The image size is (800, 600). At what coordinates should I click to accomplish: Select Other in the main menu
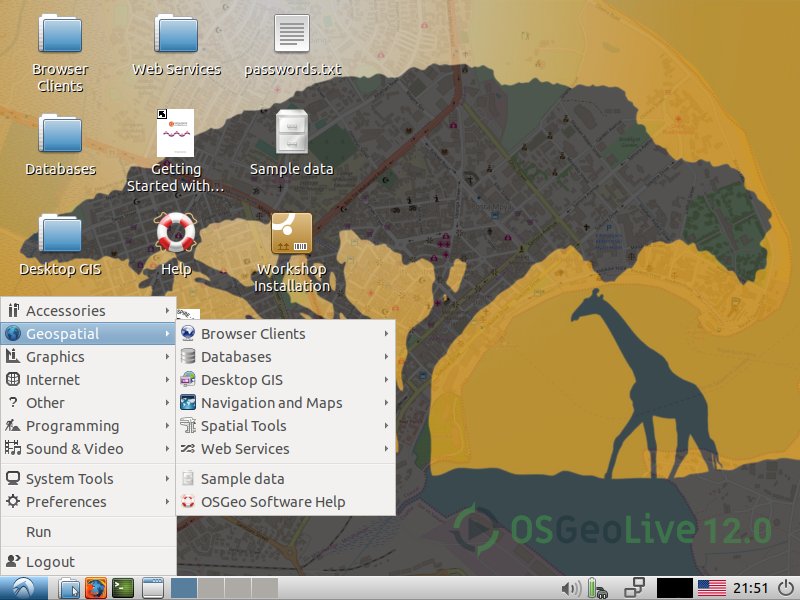(88, 403)
